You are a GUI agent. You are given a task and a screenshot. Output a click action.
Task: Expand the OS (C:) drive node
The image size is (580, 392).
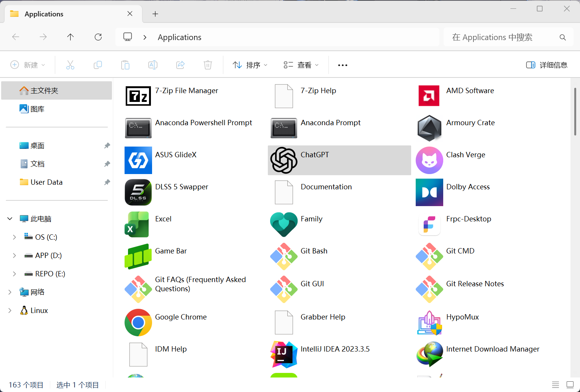[15, 237]
